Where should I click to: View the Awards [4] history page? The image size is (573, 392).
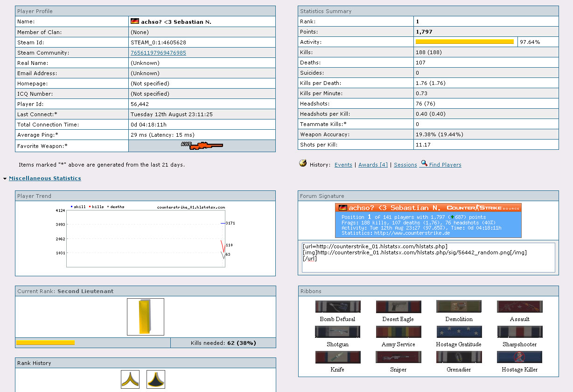[373, 165]
